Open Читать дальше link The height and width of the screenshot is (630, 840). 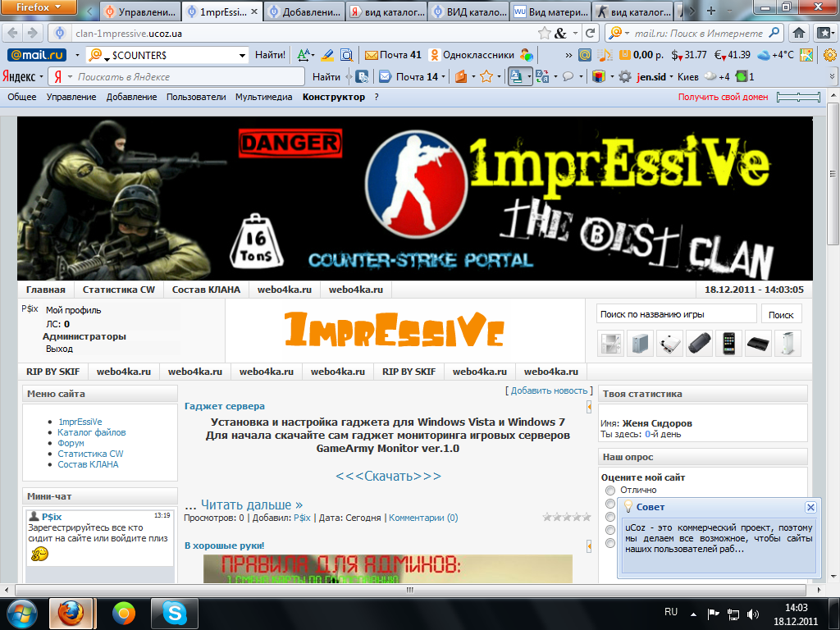tap(251, 504)
